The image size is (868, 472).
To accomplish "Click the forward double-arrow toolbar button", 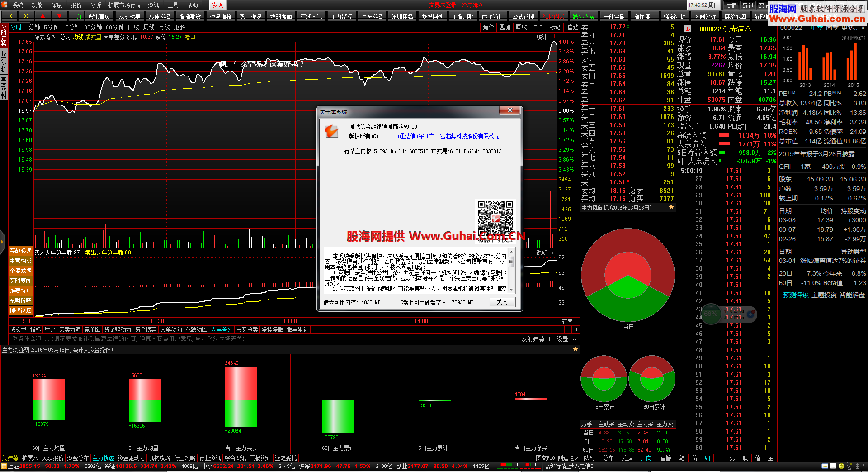I will point(26,16).
